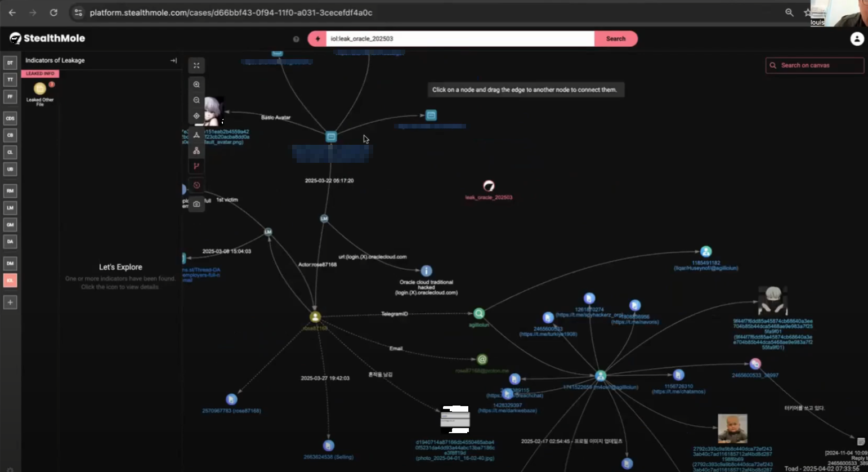Image resolution: width=868 pixels, height=472 pixels.
Task: Apply the hierarchical tree layout
Action: (196, 151)
